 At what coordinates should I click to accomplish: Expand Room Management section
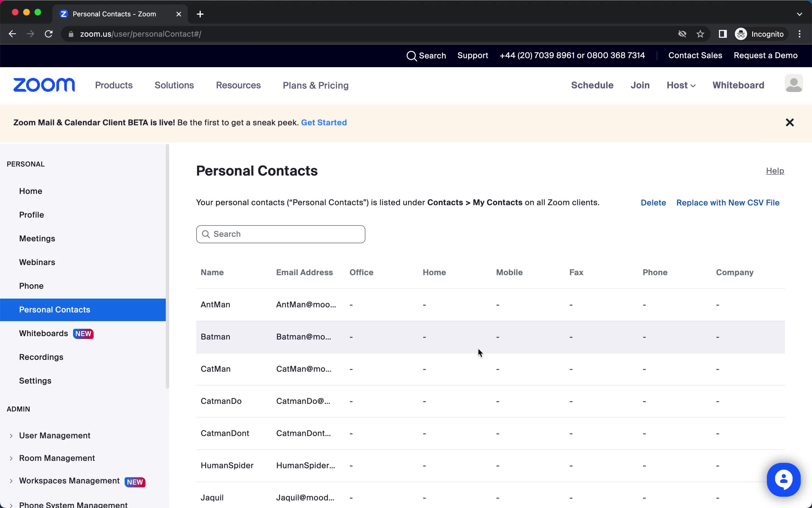pos(11,458)
